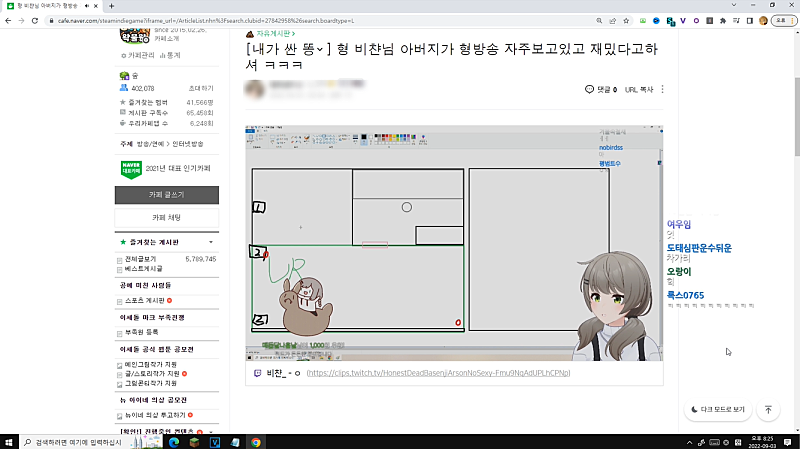Click the 카페 채팅 button
Viewport: 800px width, 449px height.
pyautogui.click(x=165, y=217)
